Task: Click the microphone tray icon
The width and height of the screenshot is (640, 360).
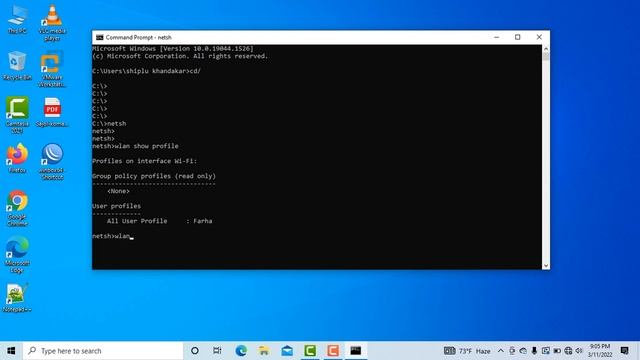Action: (x=534, y=351)
